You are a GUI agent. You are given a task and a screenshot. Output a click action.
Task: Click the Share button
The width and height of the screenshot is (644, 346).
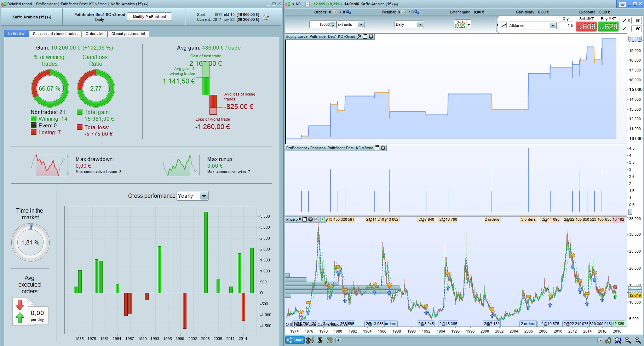pos(295,340)
